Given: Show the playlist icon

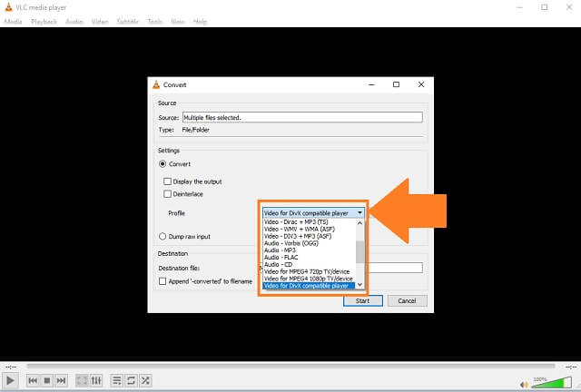Looking at the screenshot, I should [116, 380].
